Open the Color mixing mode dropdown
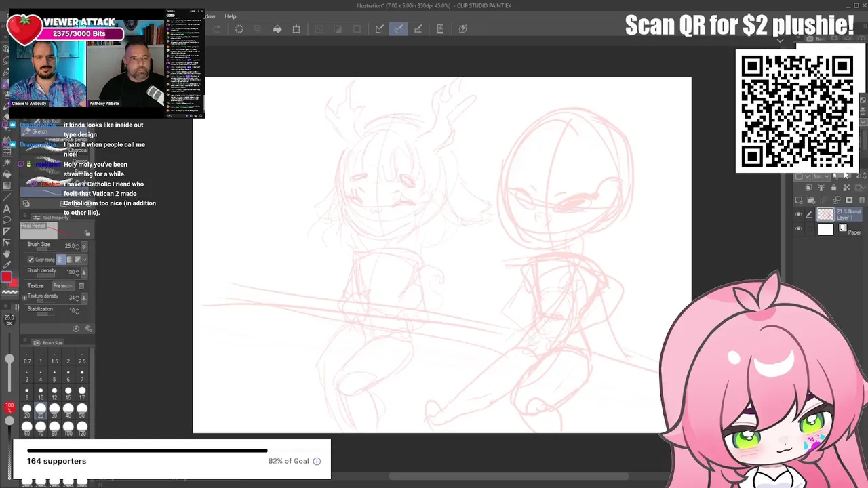The width and height of the screenshot is (868, 488). click(x=84, y=260)
